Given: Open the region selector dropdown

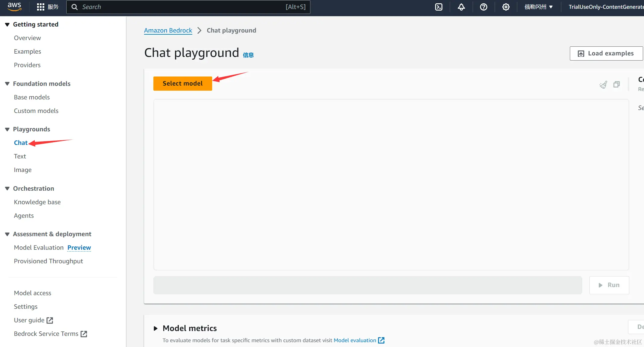Looking at the screenshot, I should 539,7.
